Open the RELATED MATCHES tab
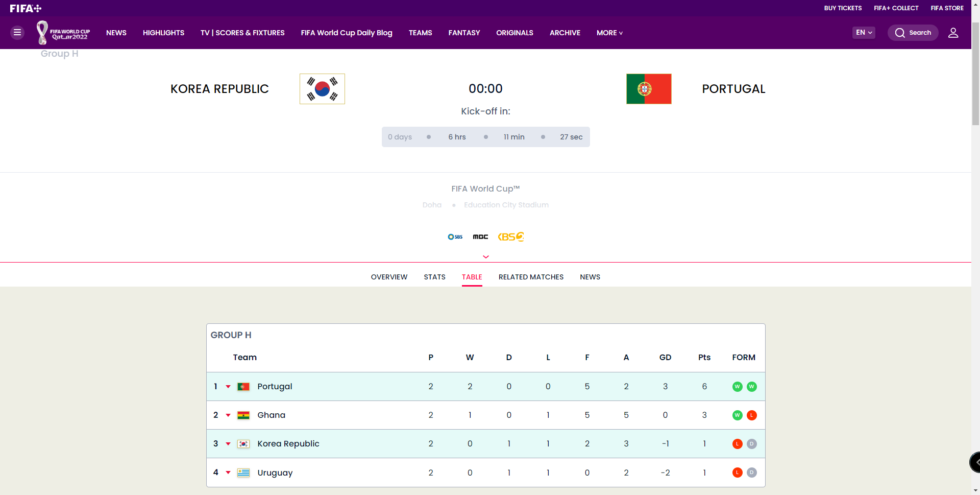The height and width of the screenshot is (495, 980). 531,277
